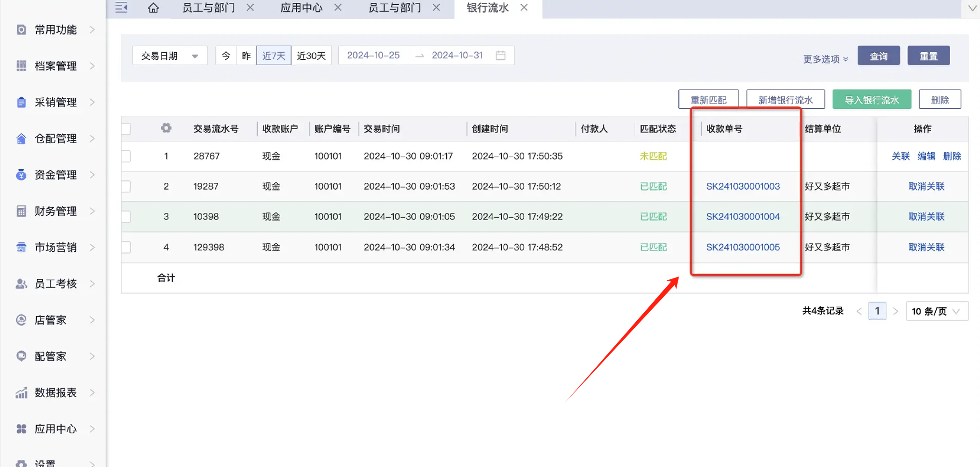Check the row with 流水号 19287

click(x=126, y=186)
